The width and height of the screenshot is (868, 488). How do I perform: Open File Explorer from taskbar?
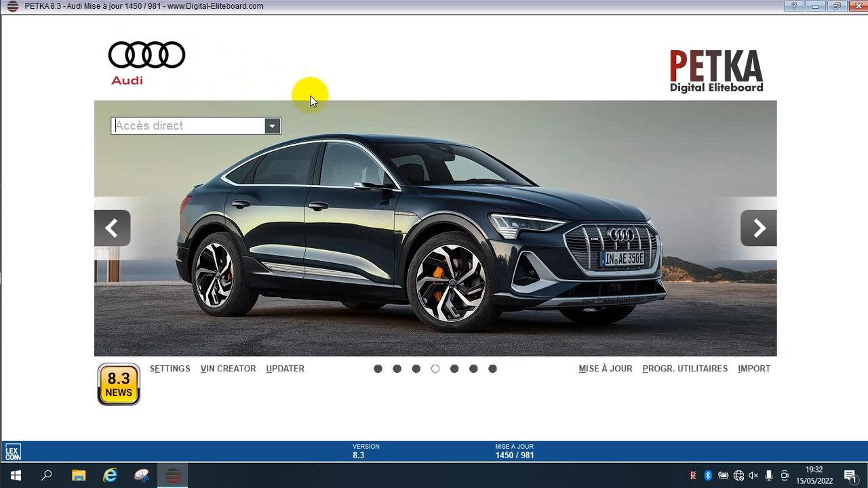[x=79, y=476]
